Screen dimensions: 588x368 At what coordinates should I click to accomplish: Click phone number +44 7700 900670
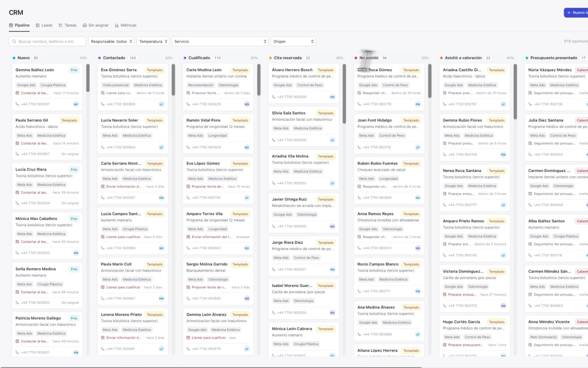(377, 248)
